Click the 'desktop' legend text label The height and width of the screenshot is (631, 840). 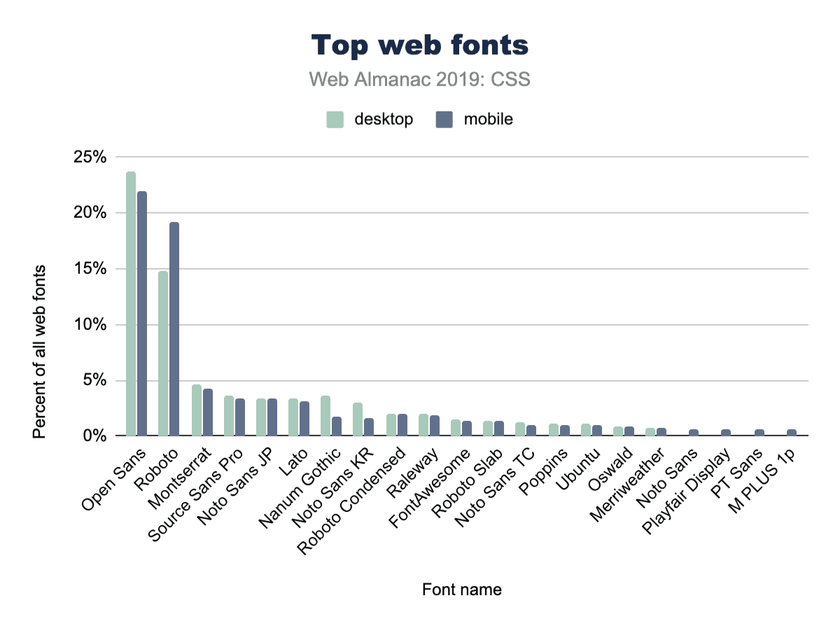pos(384,120)
